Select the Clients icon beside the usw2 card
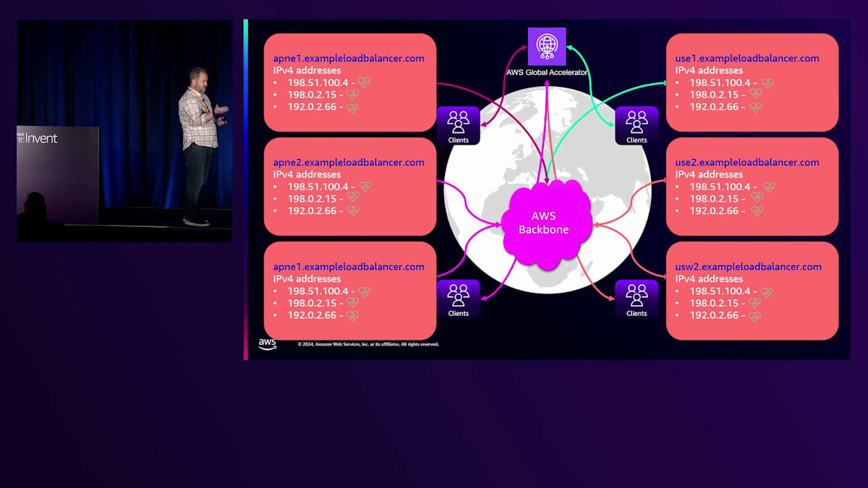This screenshot has width=868, height=488. click(637, 299)
